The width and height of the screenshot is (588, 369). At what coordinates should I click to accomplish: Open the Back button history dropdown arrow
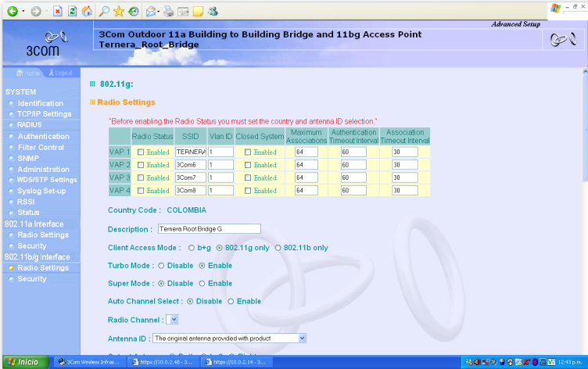pyautogui.click(x=24, y=11)
